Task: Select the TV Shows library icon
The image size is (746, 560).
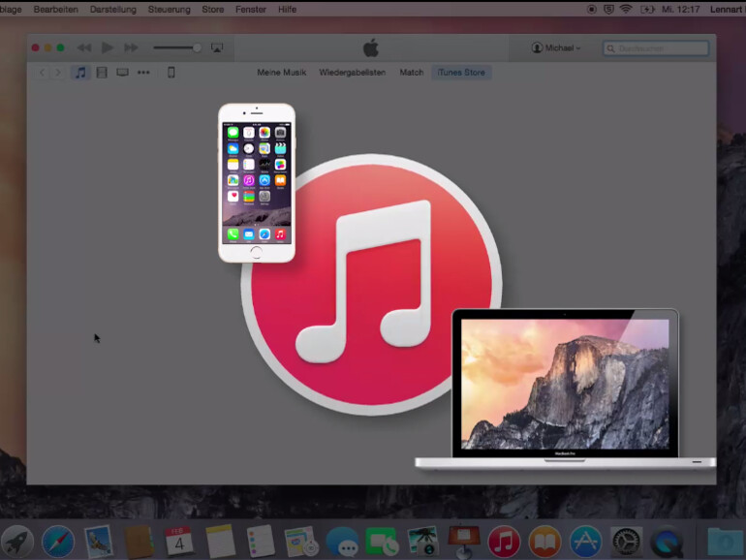Action: click(122, 73)
